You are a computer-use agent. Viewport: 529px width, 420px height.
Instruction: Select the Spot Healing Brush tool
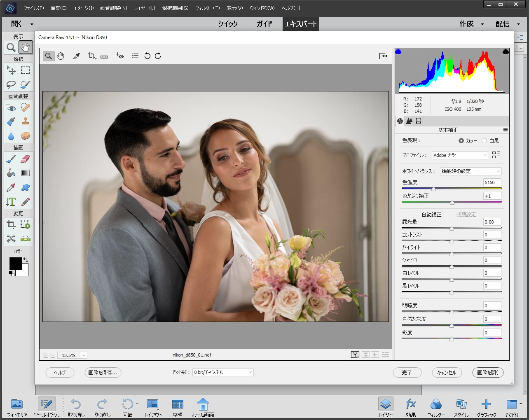coord(26,107)
